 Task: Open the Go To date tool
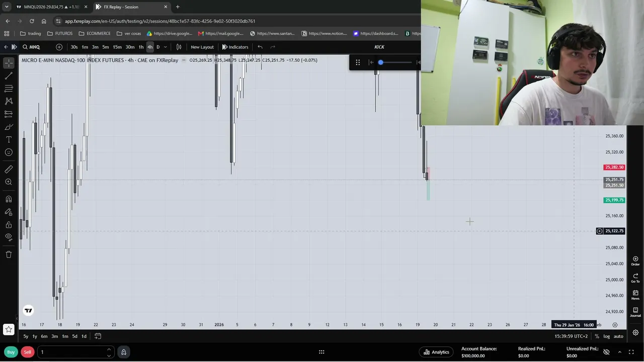pyautogui.click(x=635, y=278)
